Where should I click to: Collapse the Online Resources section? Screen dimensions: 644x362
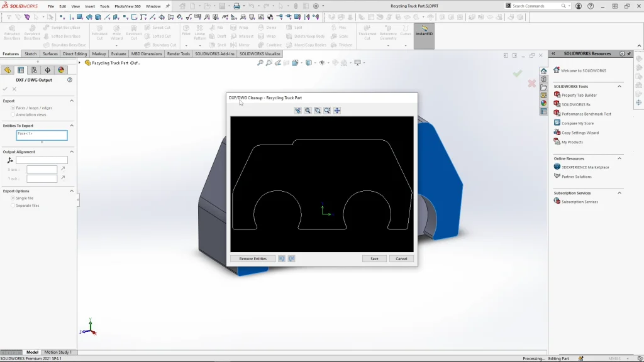[619, 158]
